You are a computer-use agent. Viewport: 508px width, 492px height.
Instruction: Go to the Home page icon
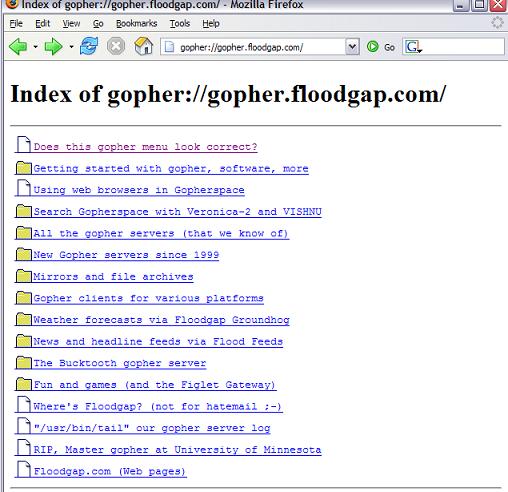point(144,46)
